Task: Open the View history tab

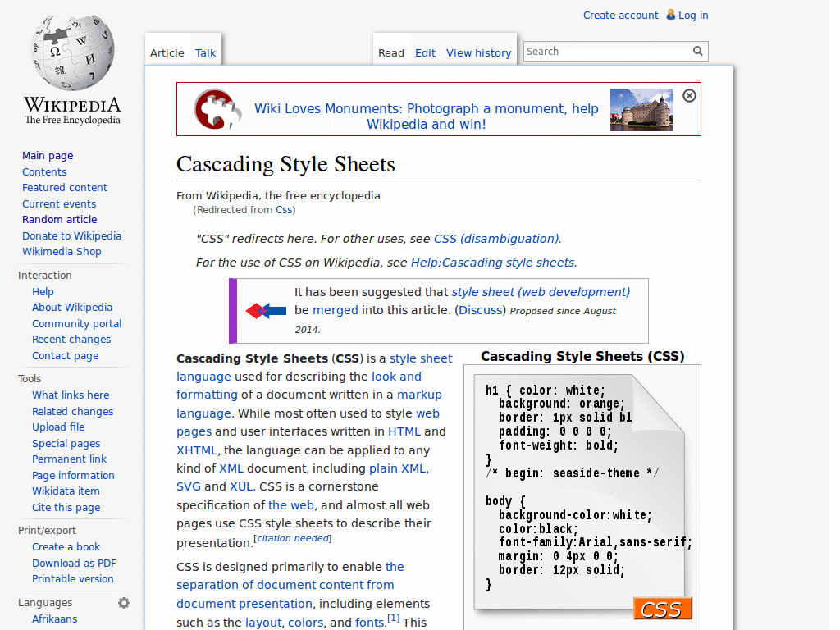Action: pos(478,53)
